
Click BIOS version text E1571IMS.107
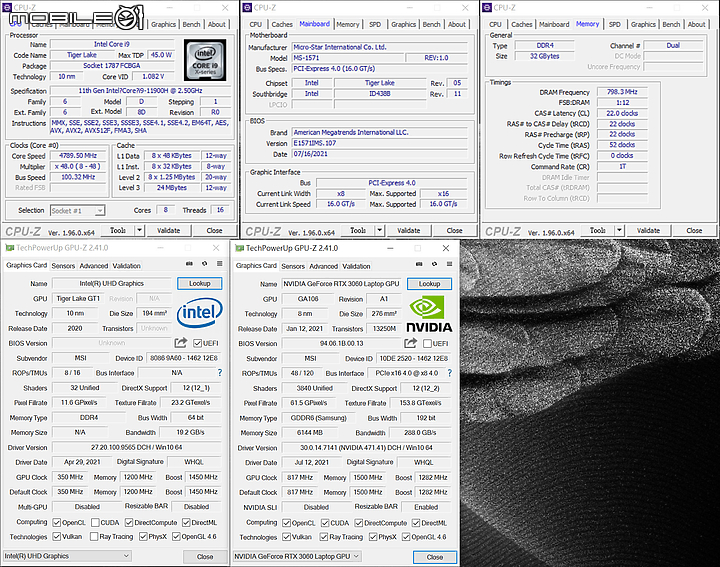coord(315,143)
